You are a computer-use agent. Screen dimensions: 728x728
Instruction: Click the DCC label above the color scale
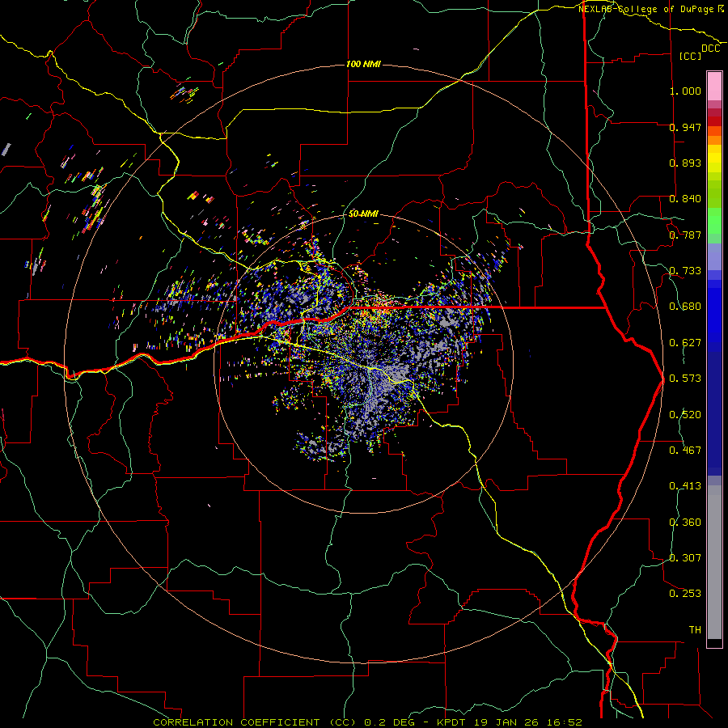point(711,49)
